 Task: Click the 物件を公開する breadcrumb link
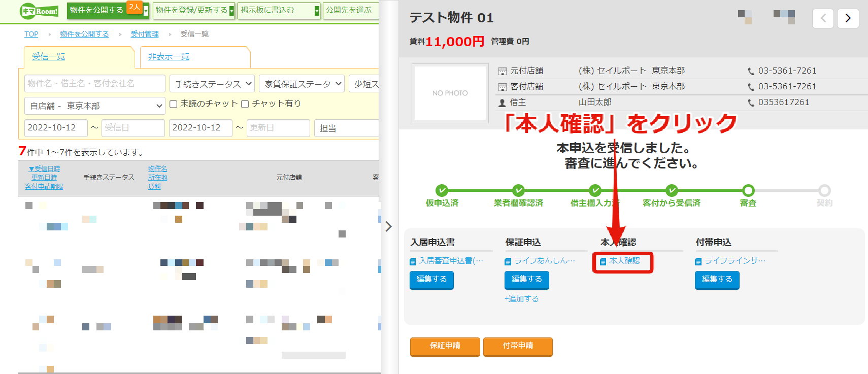[x=84, y=34]
